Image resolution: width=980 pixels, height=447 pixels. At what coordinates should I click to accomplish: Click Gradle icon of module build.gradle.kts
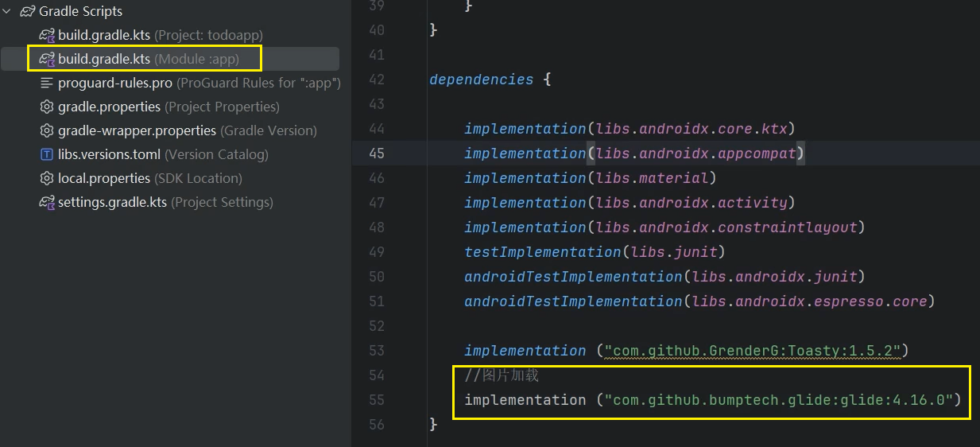tap(47, 59)
